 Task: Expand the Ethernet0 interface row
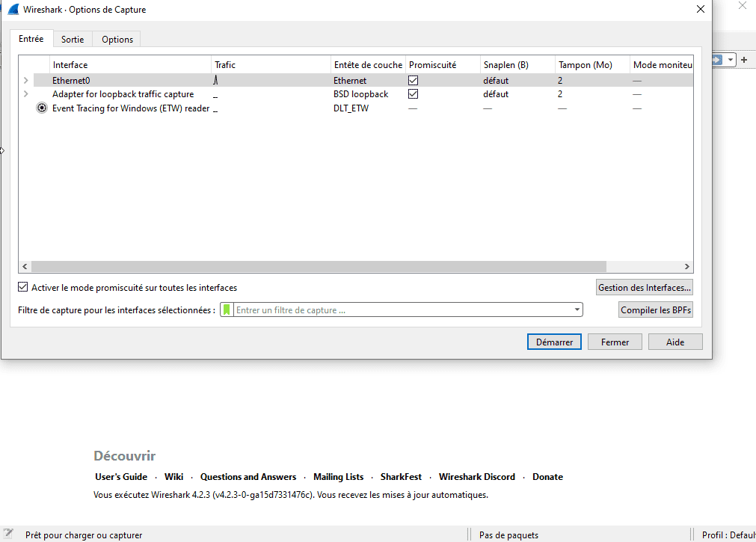click(26, 81)
